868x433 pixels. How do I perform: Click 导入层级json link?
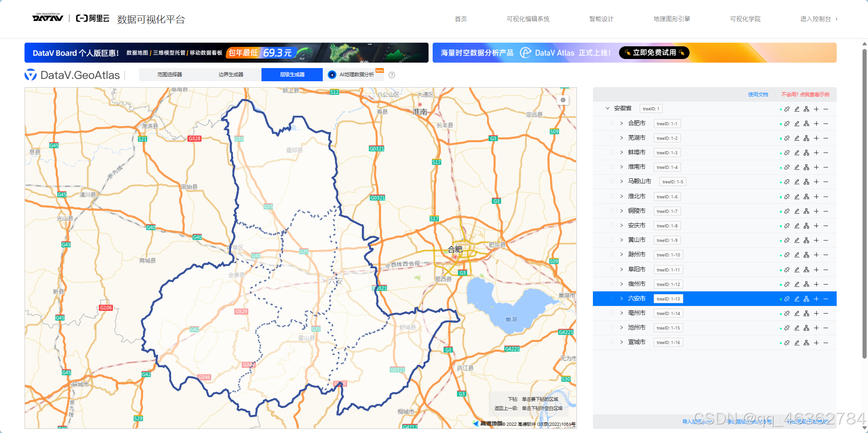pos(697,422)
